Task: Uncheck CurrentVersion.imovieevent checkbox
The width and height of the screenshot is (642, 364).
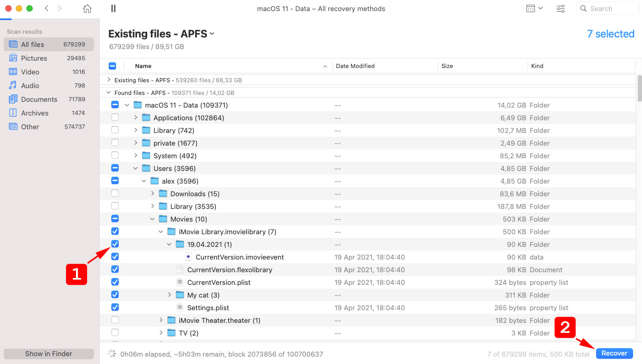Action: 115,257
